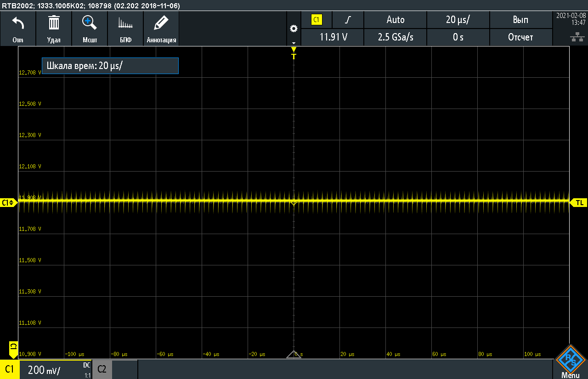Click the 11.708 V vertical axis label
Image resolution: width=588 pixels, height=379 pixels.
[x=30, y=229]
